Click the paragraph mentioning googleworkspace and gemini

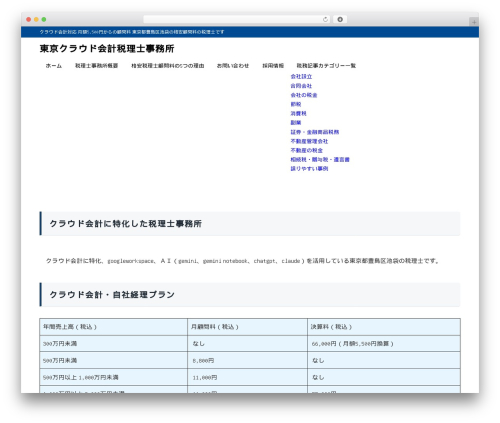tap(243, 261)
